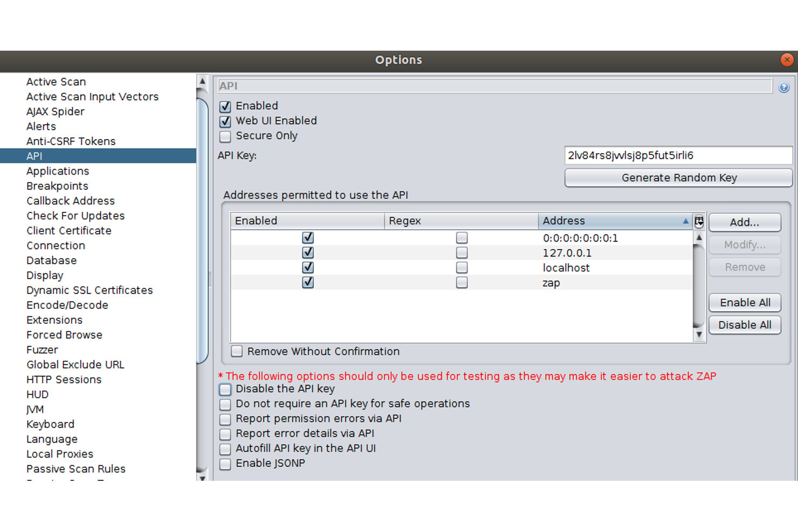Check Regex box for localhost

coord(462,267)
